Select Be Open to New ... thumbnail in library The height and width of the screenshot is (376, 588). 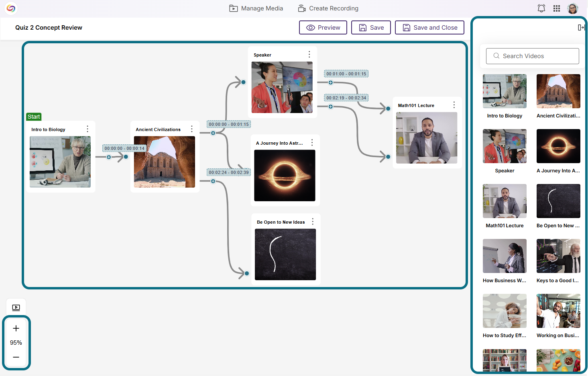558,201
